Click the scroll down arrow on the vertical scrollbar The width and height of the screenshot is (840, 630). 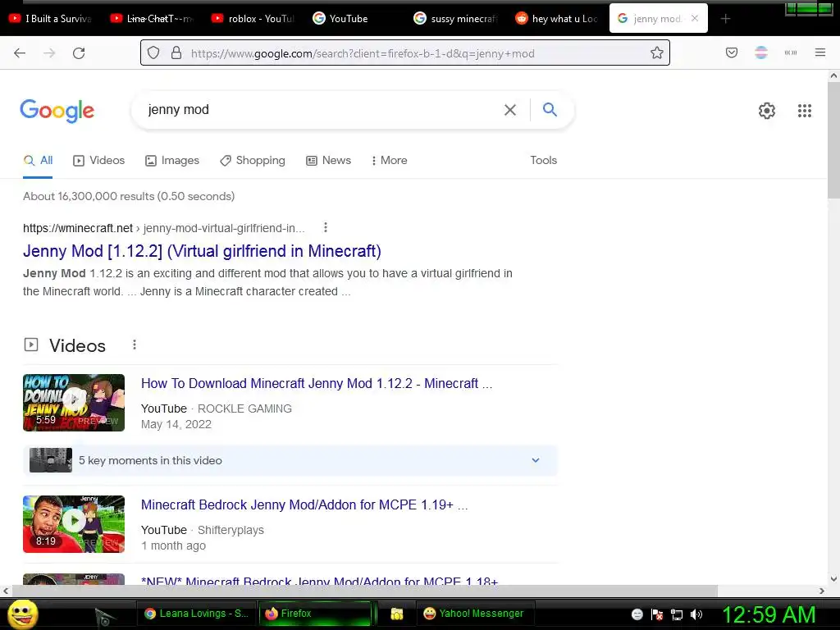pyautogui.click(x=833, y=578)
